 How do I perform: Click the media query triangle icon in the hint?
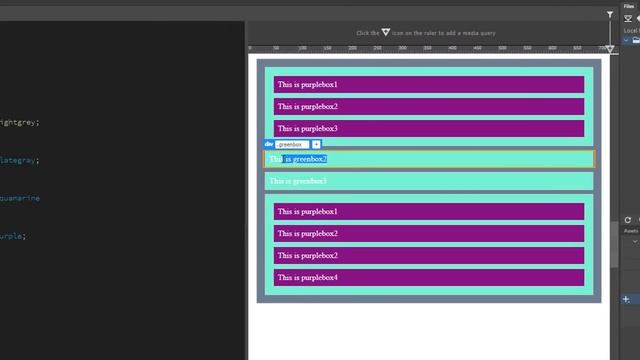386,32
